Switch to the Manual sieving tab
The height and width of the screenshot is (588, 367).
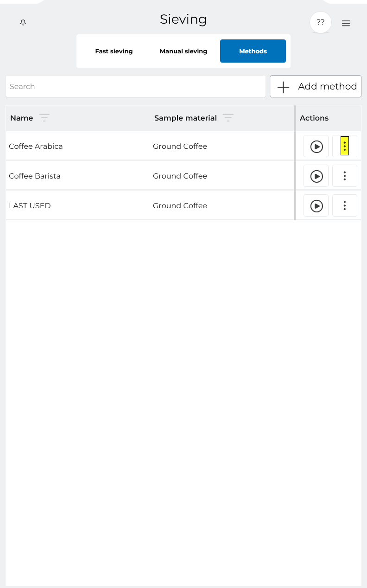(183, 51)
